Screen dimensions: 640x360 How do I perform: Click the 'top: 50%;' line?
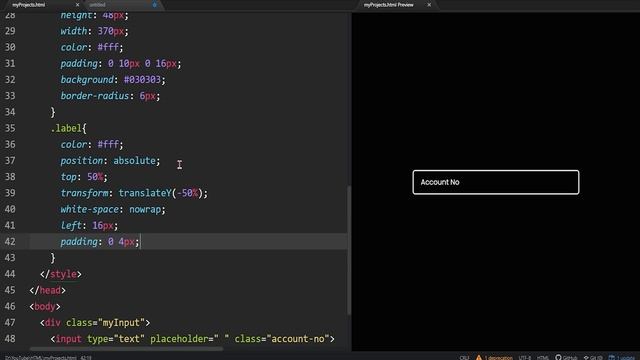tap(84, 177)
